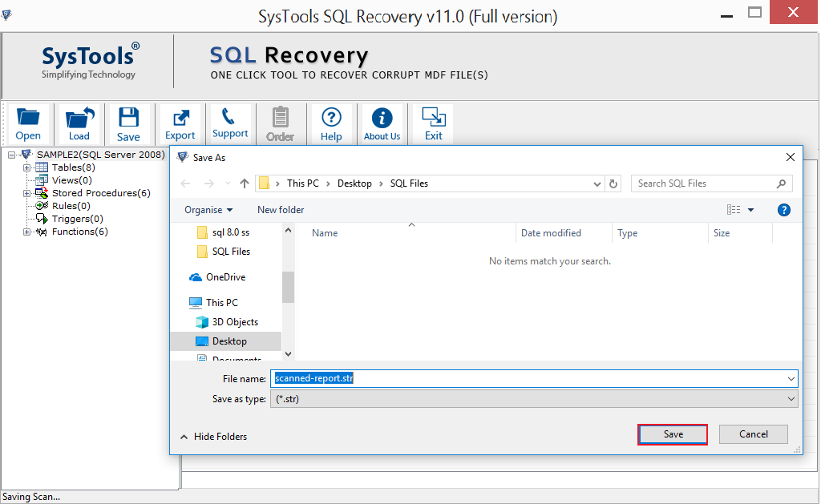Viewport: 821px width, 504px height.
Task: Select SQL Files folder in navigation pane
Action: point(231,252)
